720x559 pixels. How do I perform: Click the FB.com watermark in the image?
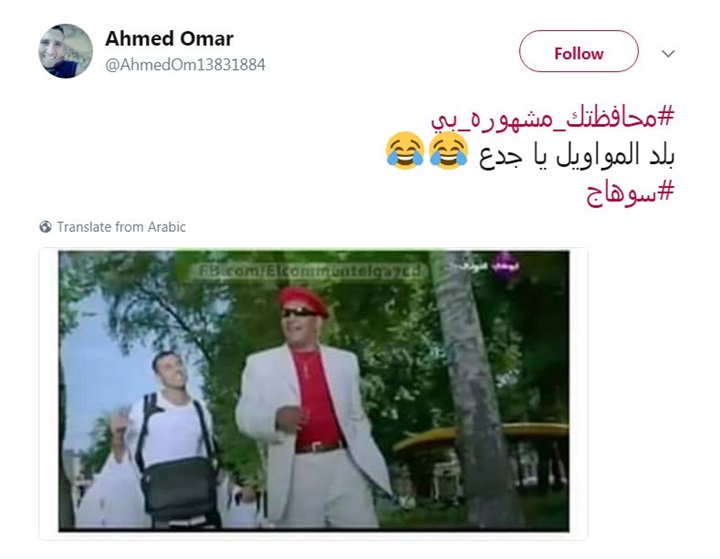[x=306, y=271]
